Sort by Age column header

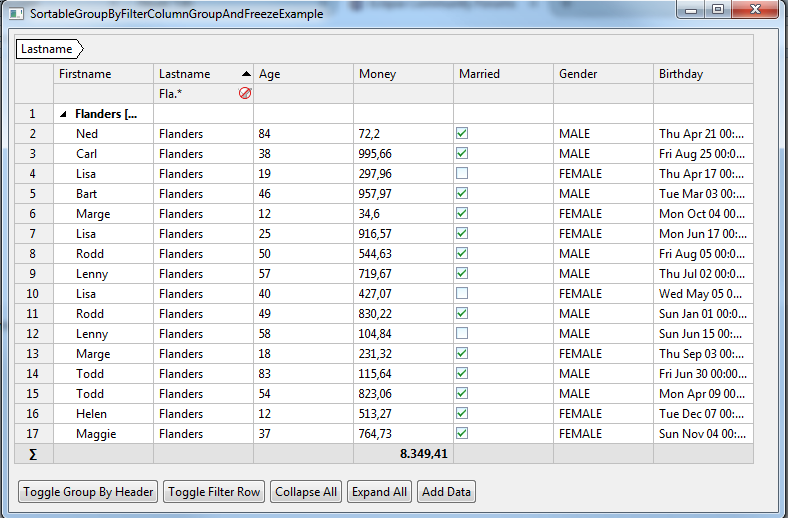(304, 74)
